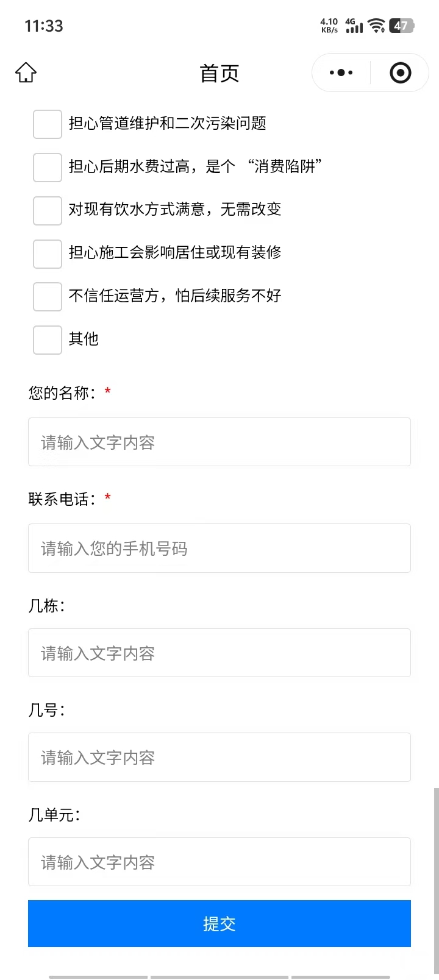The height and width of the screenshot is (980, 439).
Task: Tap the 4G signal strength icon
Action: point(354,26)
